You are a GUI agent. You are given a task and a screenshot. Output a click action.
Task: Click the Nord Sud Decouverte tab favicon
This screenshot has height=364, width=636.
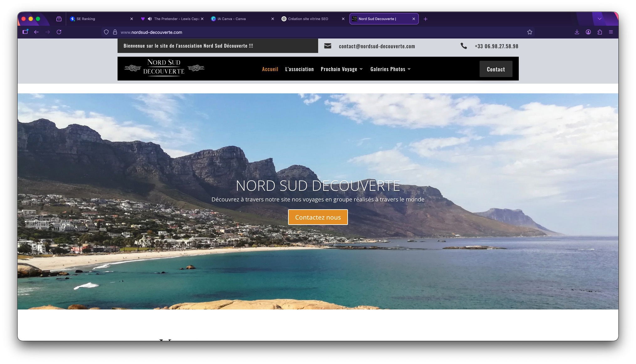[x=355, y=19]
